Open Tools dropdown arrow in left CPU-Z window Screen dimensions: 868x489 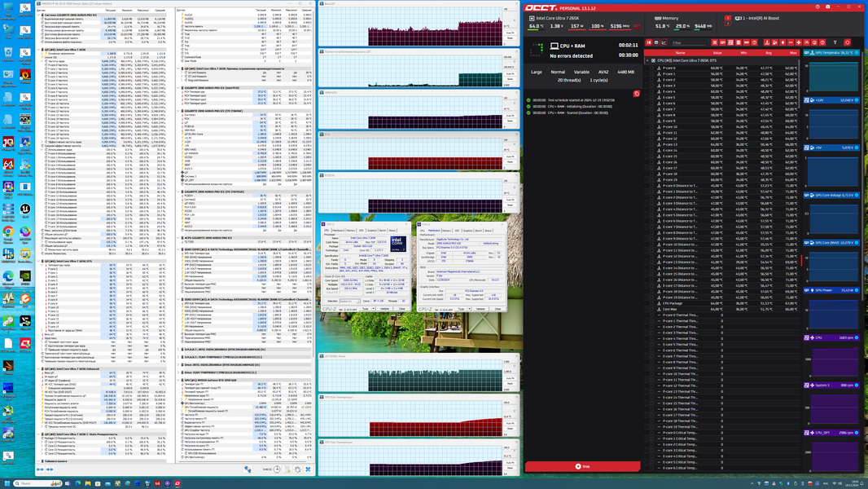tap(373, 309)
